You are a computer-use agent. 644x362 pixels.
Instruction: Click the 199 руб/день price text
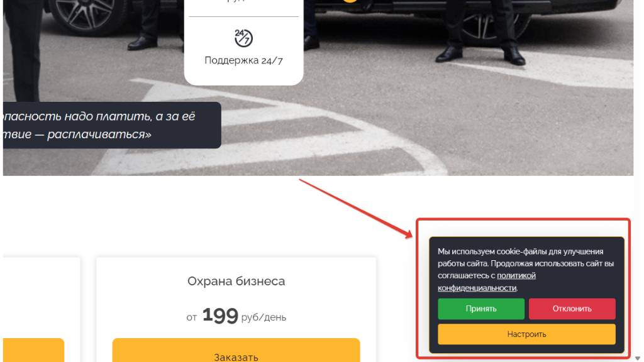[236, 316]
